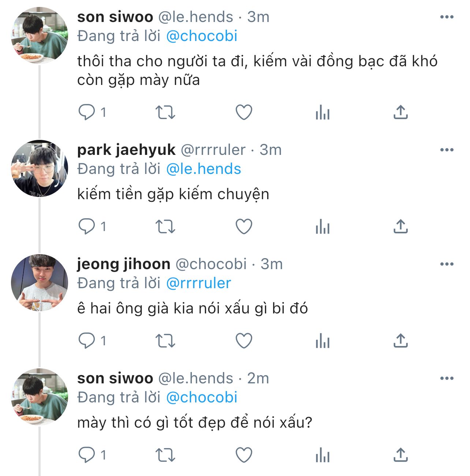Retweet park jaehyuk's tweet

click(x=165, y=227)
